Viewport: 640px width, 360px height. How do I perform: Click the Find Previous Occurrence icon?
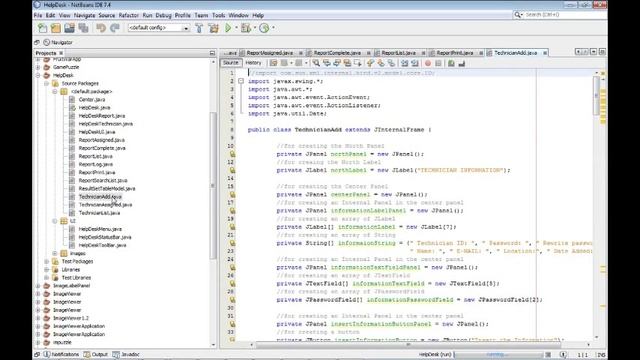pyautogui.click(x=327, y=63)
